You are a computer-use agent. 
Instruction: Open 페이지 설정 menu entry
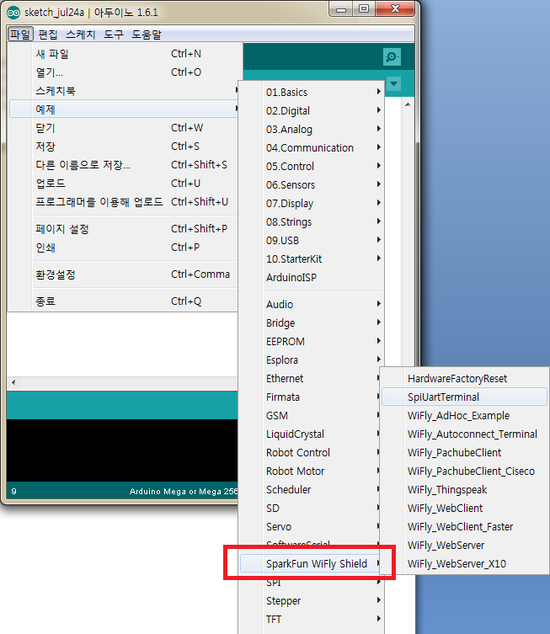123,229
